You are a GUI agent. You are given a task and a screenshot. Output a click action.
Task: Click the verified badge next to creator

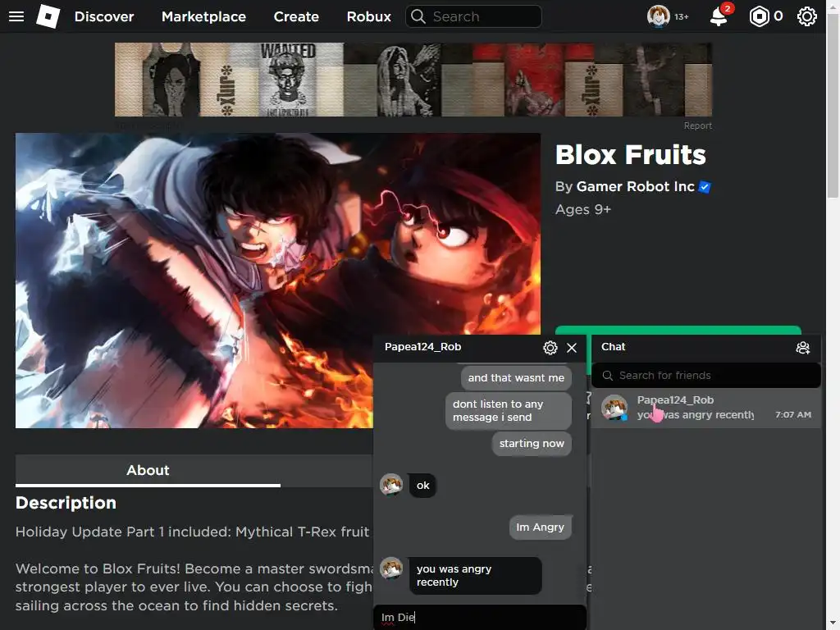pyautogui.click(x=705, y=187)
